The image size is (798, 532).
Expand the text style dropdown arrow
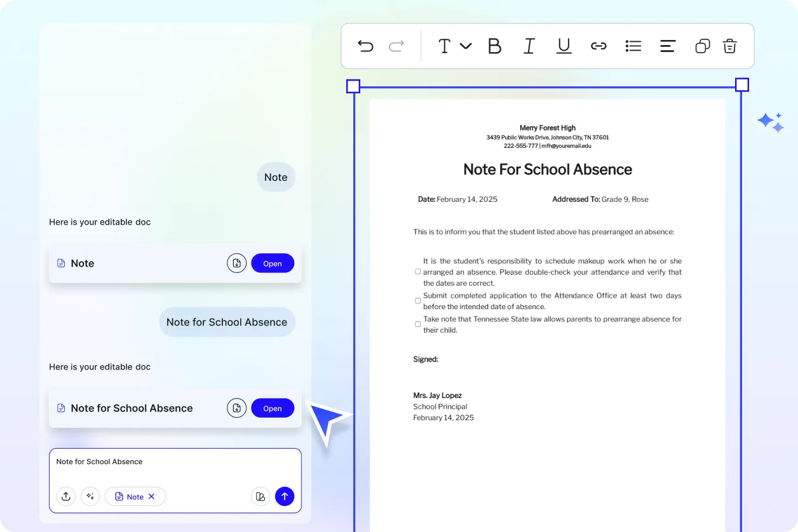coord(466,46)
